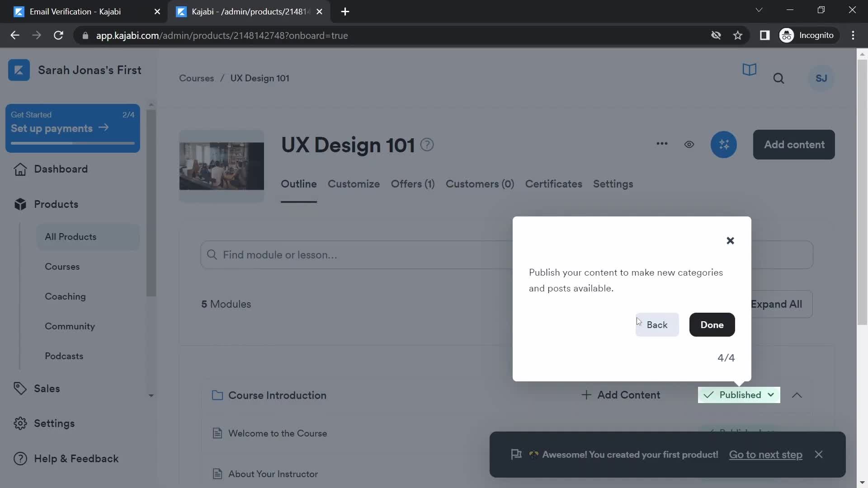Open the three-dots more options menu
868x488 pixels.
[662, 144]
